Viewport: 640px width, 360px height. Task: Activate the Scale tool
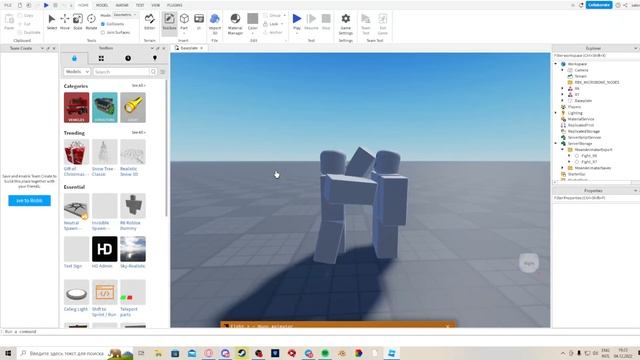coord(78,22)
